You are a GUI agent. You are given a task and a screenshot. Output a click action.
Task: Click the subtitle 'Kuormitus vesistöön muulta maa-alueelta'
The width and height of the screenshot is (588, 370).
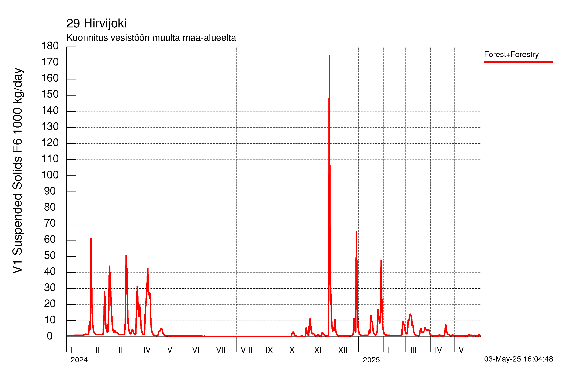151,38
